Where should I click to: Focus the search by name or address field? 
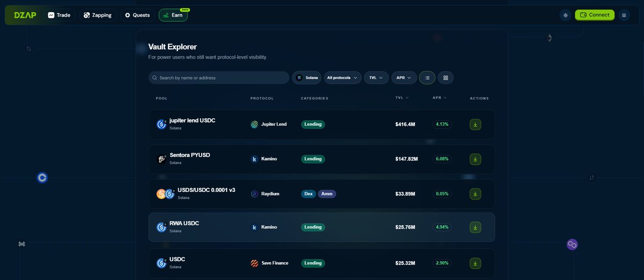219,78
